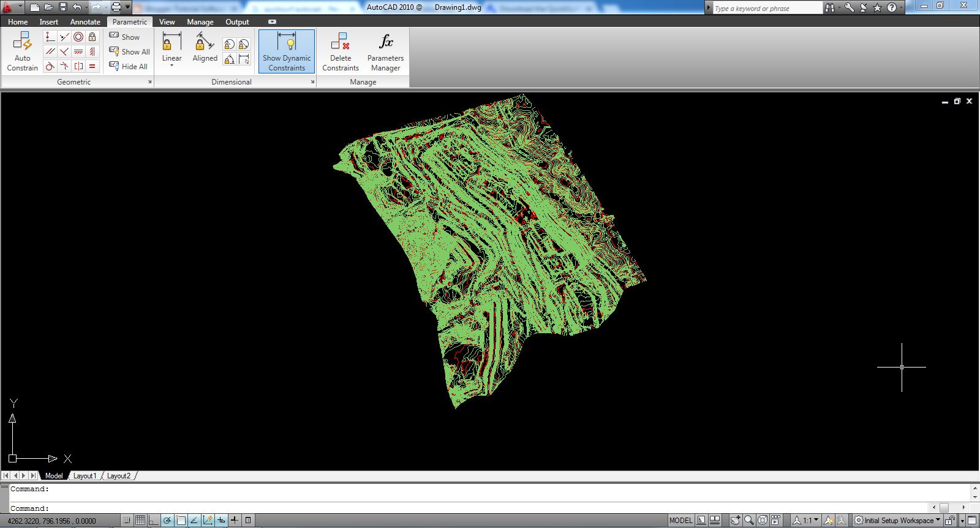Open the Geometric panel dialog launcher
Screen dimensions: 980x528
tap(149, 82)
